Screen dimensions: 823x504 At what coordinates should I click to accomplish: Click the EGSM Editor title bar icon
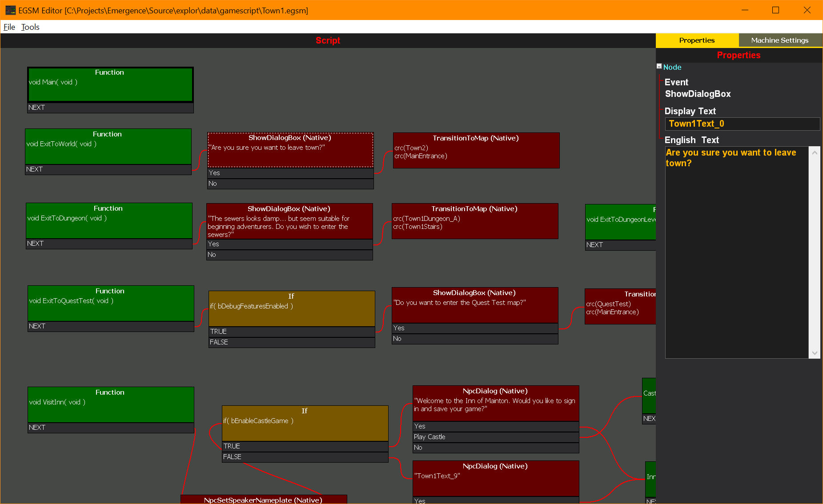(10, 10)
